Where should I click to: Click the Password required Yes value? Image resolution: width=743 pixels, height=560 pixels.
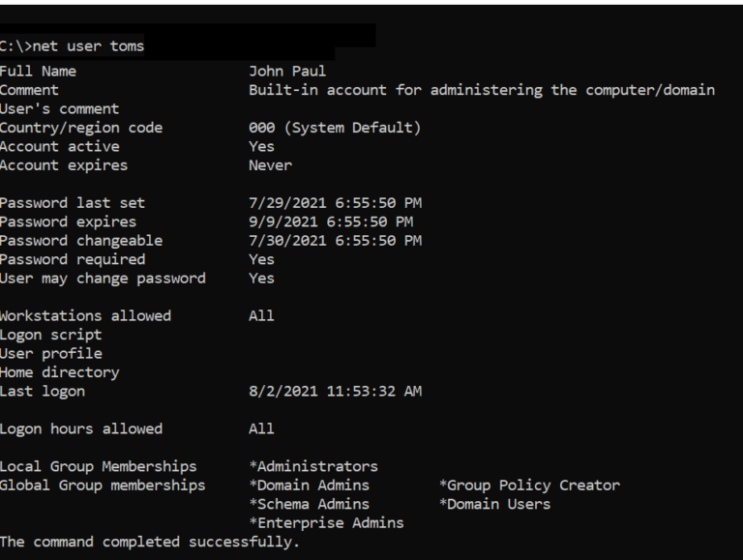(261, 259)
